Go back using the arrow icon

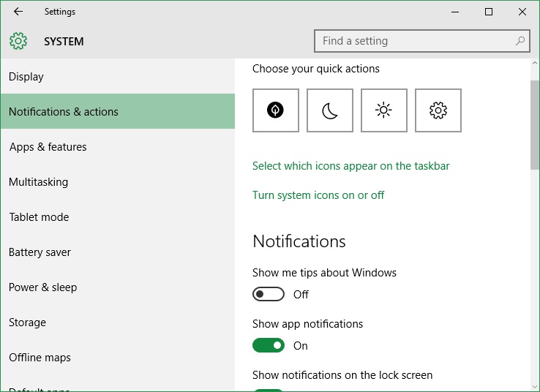click(18, 12)
